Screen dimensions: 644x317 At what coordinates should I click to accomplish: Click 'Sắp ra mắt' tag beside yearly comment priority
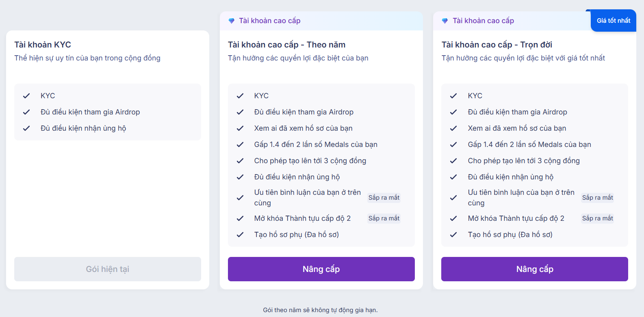pyautogui.click(x=384, y=198)
